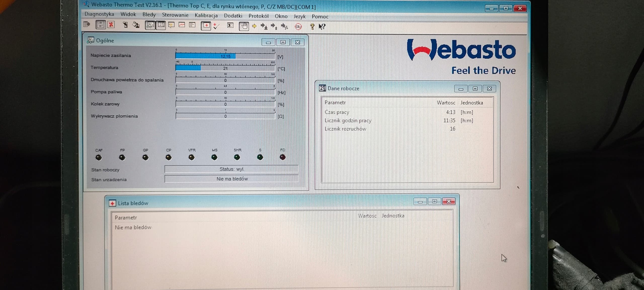Screen dimensions: 644x290
Task: Click the yellow question mark help icon
Action: click(312, 26)
